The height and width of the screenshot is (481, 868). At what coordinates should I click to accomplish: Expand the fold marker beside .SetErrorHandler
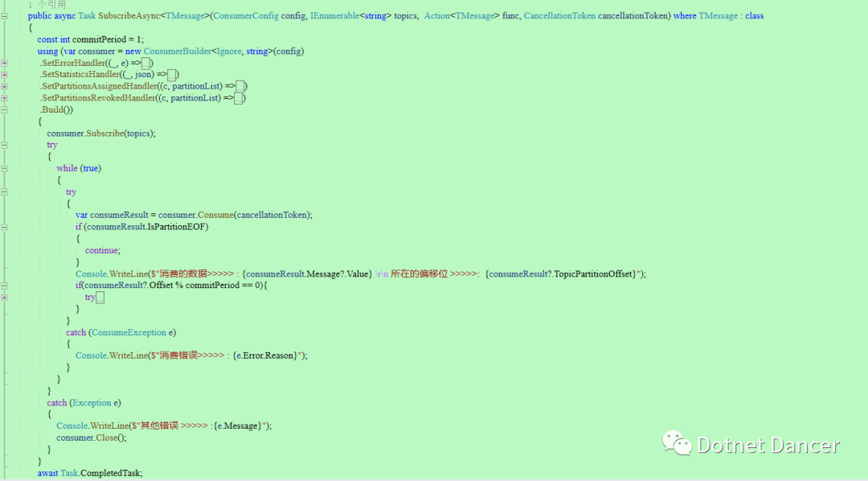5,64
